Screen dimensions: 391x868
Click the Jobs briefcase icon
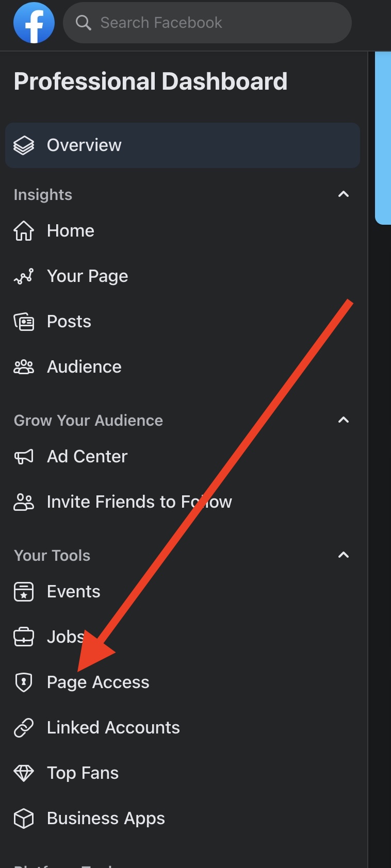24,637
